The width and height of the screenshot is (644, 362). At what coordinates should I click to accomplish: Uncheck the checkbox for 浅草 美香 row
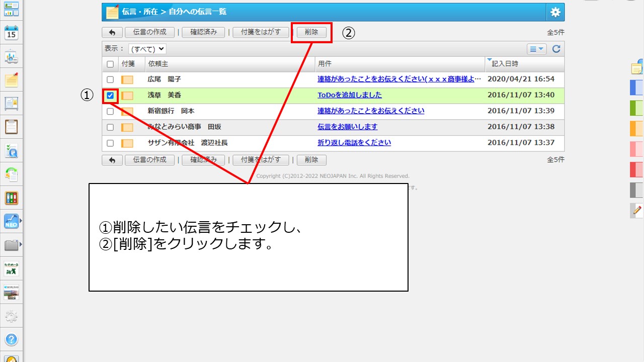[x=110, y=96]
